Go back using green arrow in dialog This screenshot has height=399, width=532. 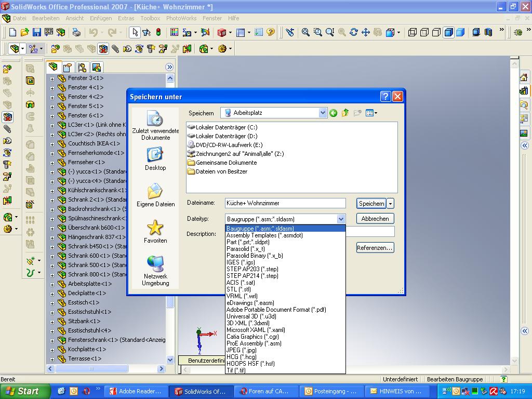[x=333, y=113]
